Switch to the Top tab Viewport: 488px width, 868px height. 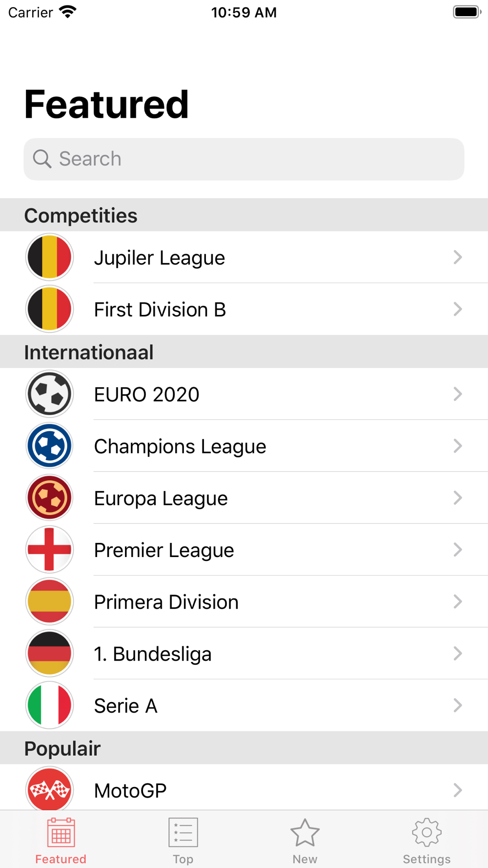pos(183,841)
